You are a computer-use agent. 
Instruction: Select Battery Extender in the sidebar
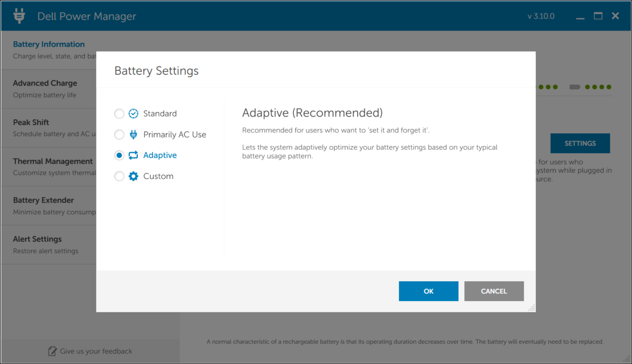43,200
